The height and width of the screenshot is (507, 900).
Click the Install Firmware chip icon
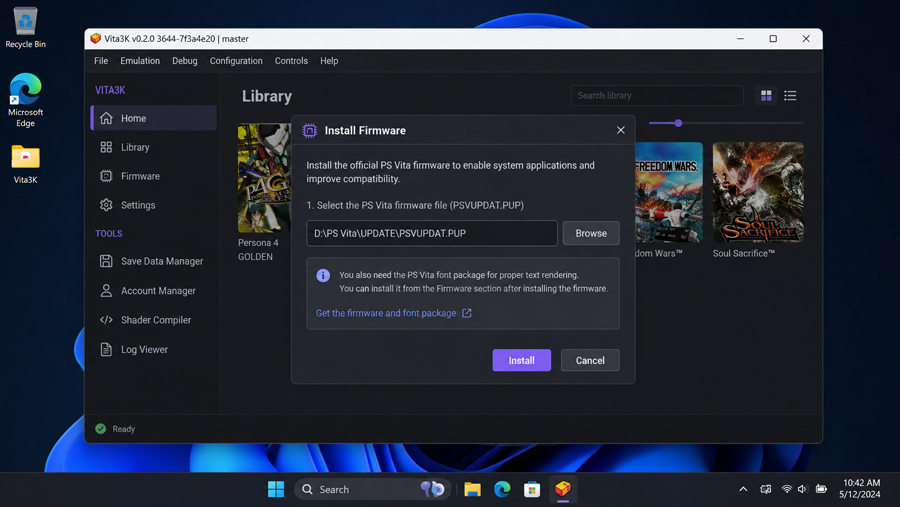[309, 131]
